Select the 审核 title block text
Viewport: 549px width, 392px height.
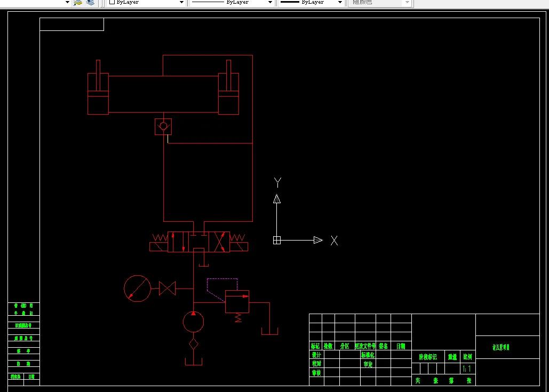316,373
